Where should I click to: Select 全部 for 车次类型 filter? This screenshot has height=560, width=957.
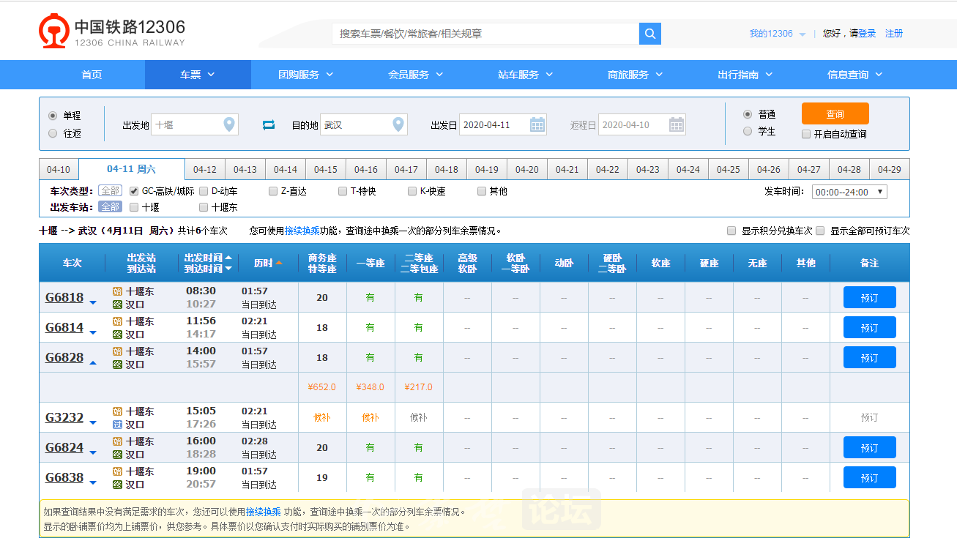[111, 191]
